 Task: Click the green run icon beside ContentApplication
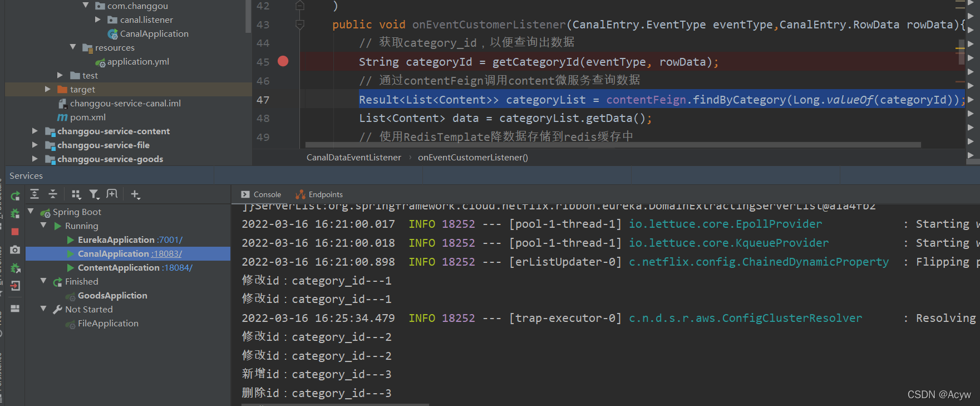[71, 268]
